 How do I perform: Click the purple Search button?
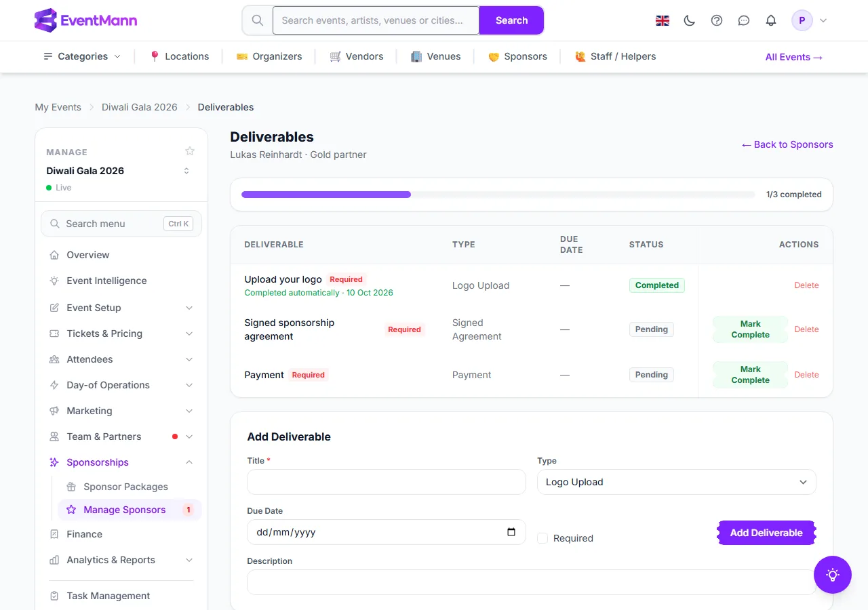pos(511,20)
